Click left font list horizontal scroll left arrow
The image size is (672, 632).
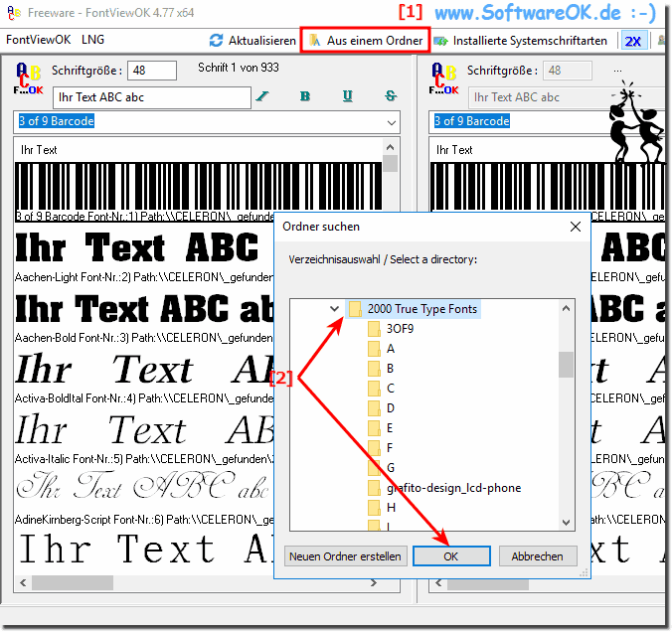23,582
